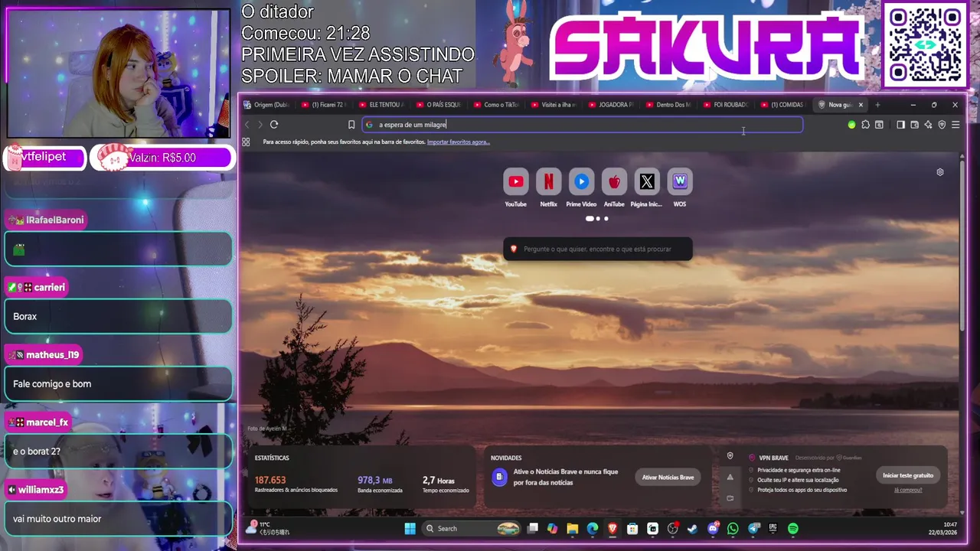Screen dimensions: 980x551
Task: Click the 'Já comprou?' link
Action: (x=908, y=490)
